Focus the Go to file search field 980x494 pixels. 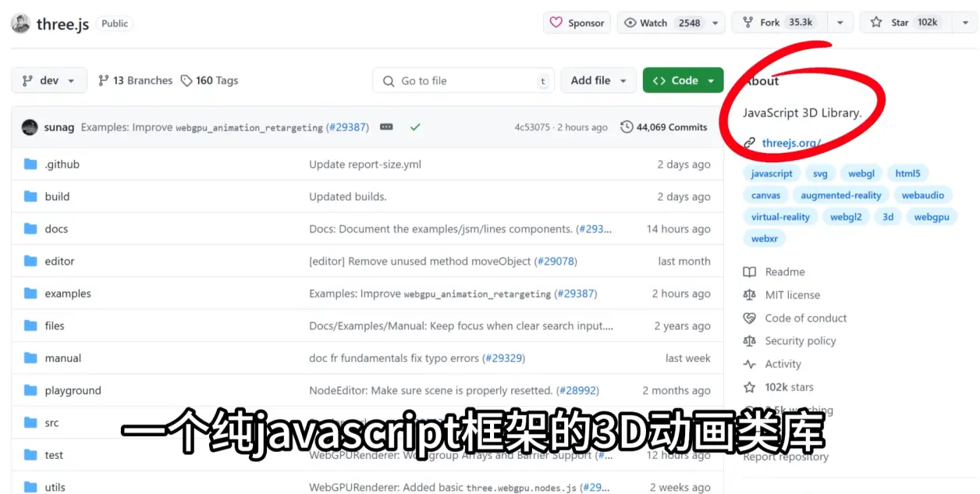pos(463,80)
